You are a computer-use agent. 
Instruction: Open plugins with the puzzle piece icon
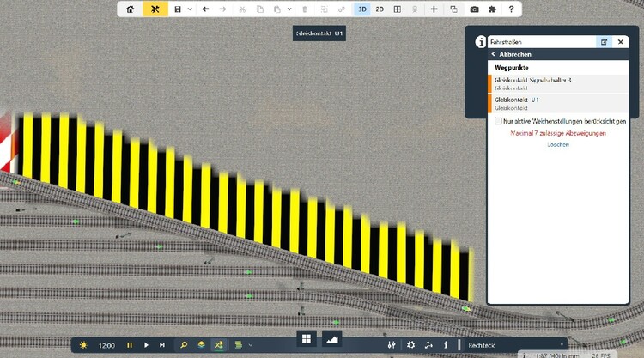tap(492, 9)
